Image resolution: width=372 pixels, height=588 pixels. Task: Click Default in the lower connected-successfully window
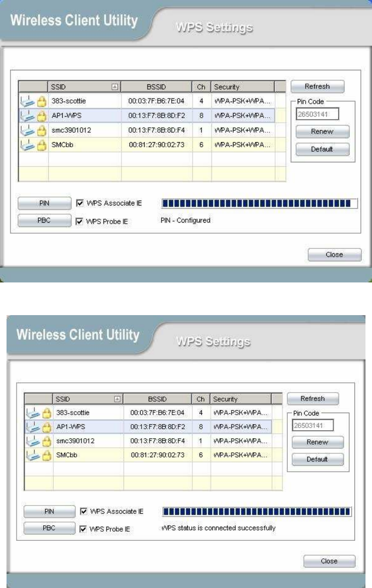[x=317, y=459]
